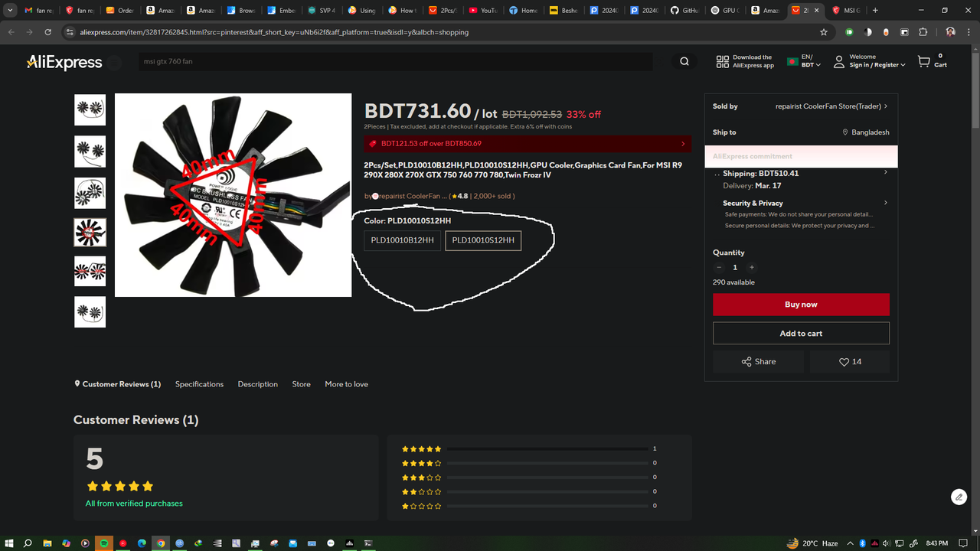The image size is (980, 551).
Task: Go to the Specifications tab
Action: tap(199, 384)
